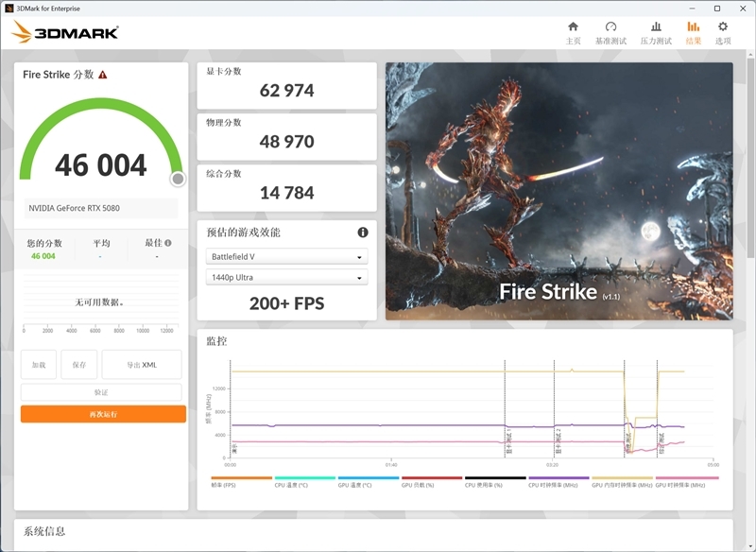This screenshot has height=552, width=756.
Task: Click the info icon next to 最佳
Action: click(168, 241)
